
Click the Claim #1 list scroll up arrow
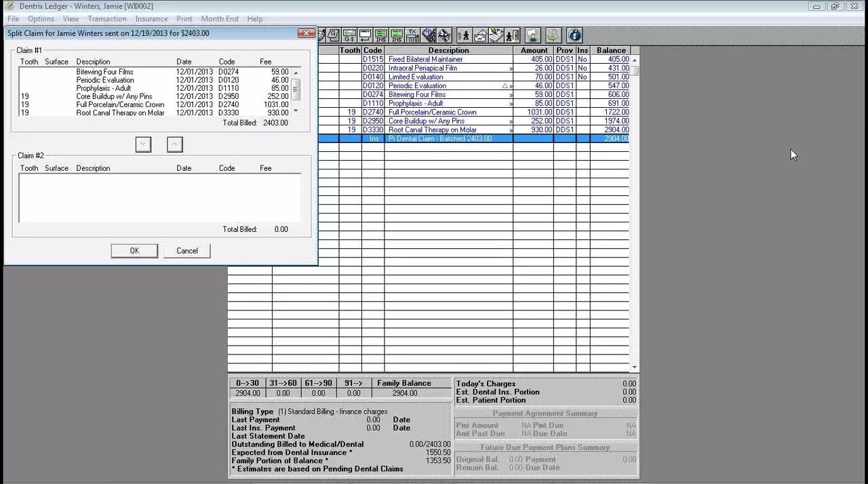click(x=296, y=72)
